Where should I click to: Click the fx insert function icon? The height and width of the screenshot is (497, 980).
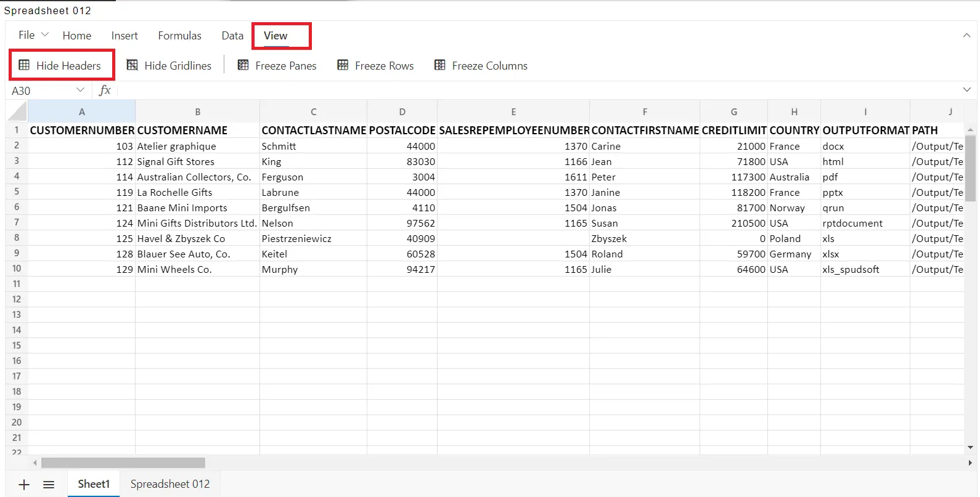click(x=105, y=91)
